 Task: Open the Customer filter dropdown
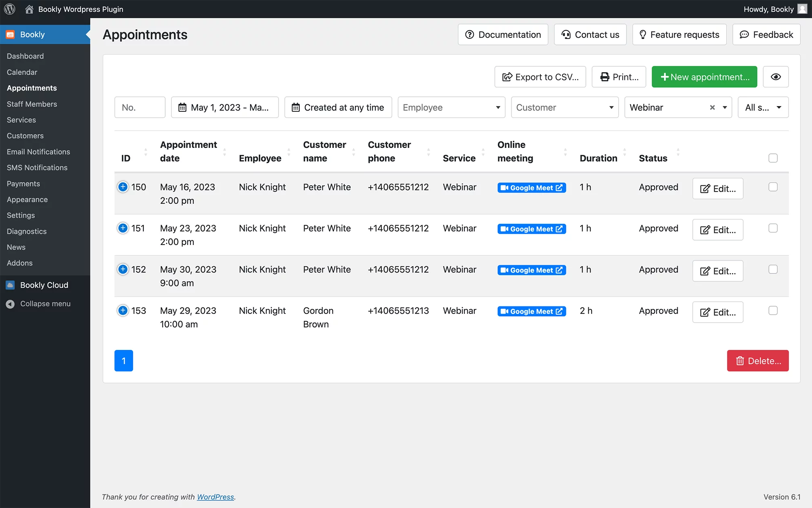pos(564,107)
